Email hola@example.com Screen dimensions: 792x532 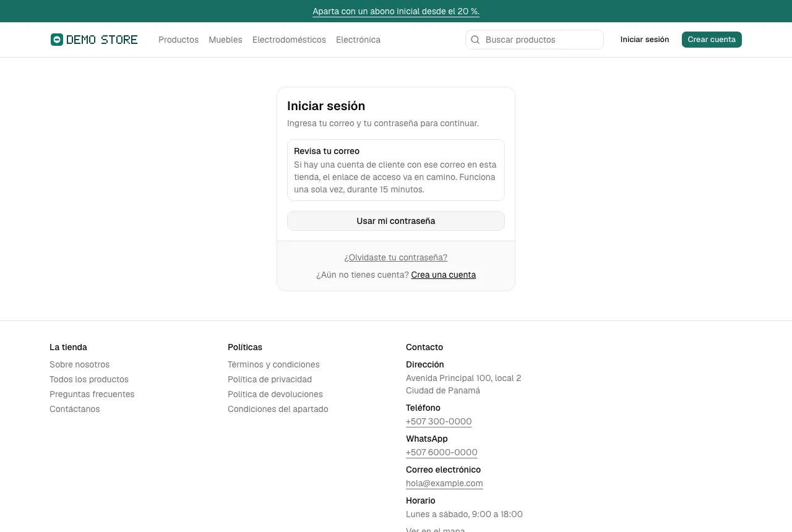[x=444, y=483]
